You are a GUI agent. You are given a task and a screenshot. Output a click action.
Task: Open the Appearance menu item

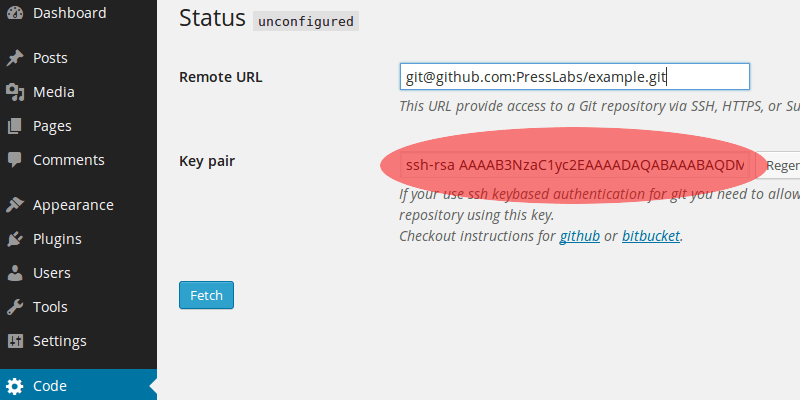pos(73,205)
